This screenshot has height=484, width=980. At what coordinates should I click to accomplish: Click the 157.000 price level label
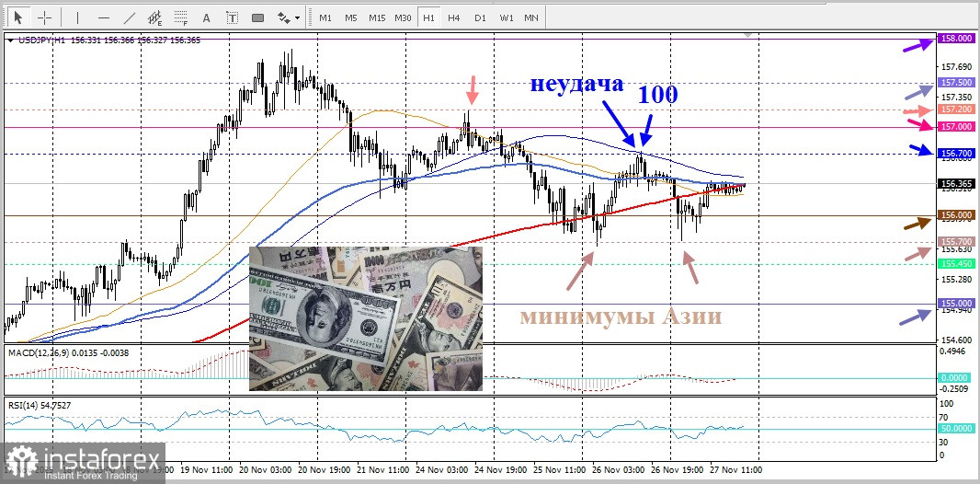point(956,127)
